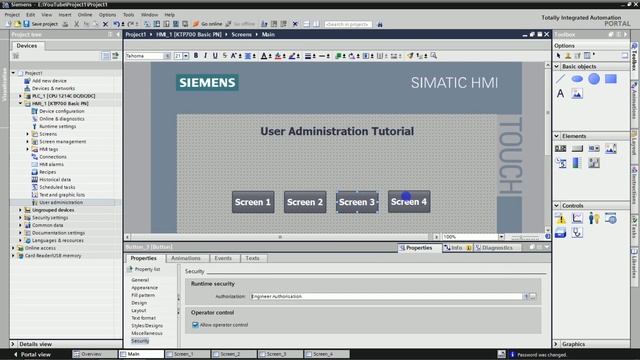Open User administration in project tree
The image size is (640, 360).
pyautogui.click(x=61, y=202)
